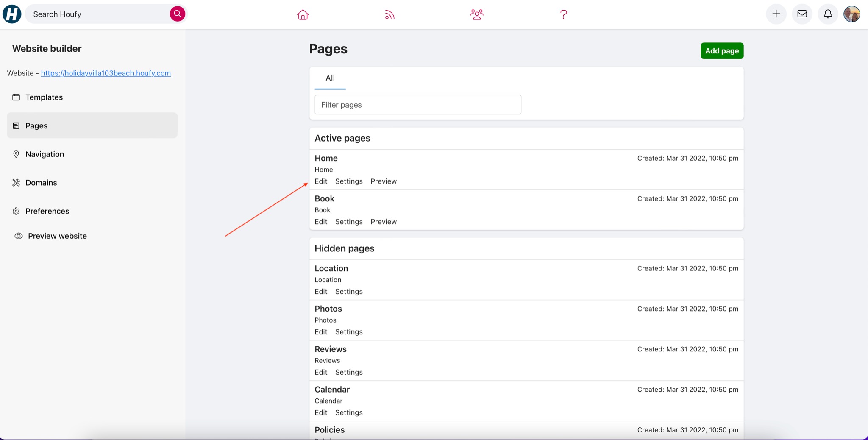The height and width of the screenshot is (440, 868).
Task: Click the Photos page title
Action: [328, 309]
